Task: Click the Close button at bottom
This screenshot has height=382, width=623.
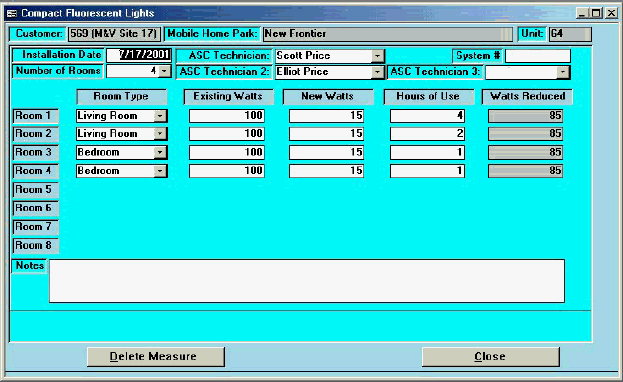Action: click(491, 357)
